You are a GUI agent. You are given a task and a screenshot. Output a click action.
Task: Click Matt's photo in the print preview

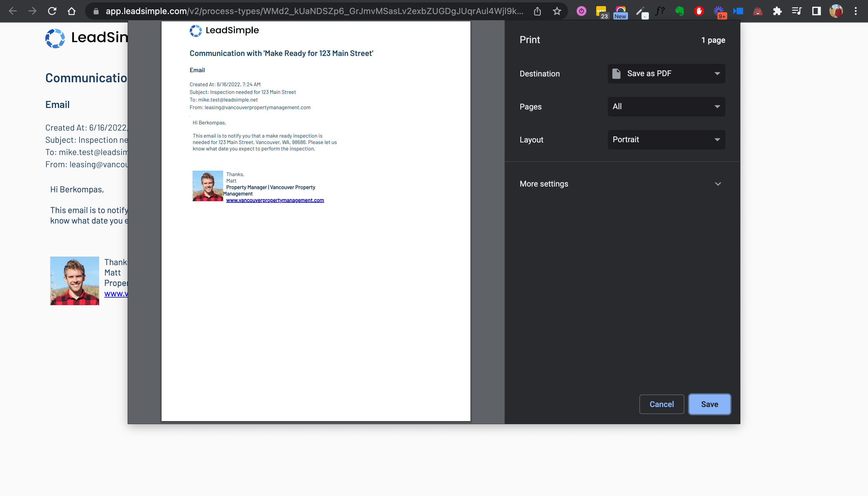(208, 186)
